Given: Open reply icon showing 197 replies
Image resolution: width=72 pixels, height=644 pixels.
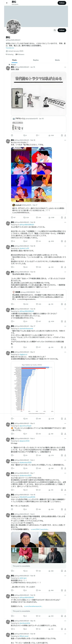Looking at the screenshot, I should click(x=12, y=217).
